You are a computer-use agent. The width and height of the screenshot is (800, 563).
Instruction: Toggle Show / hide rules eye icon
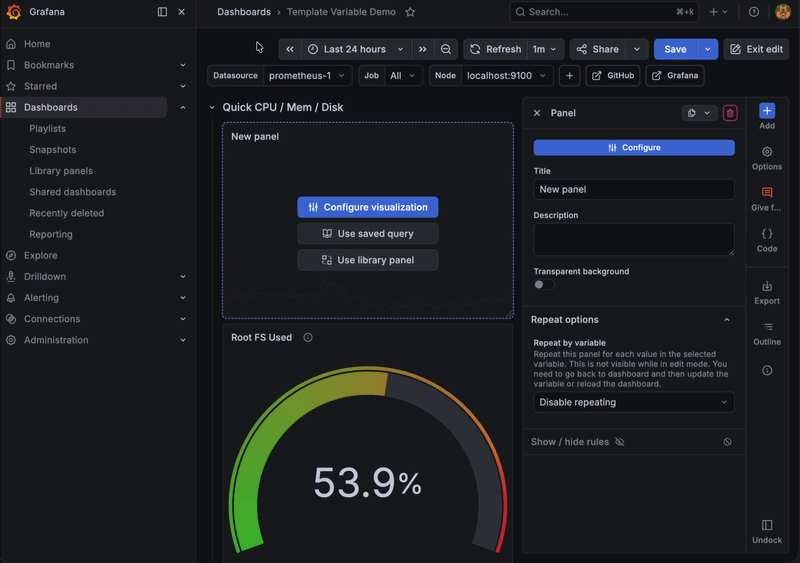point(620,442)
